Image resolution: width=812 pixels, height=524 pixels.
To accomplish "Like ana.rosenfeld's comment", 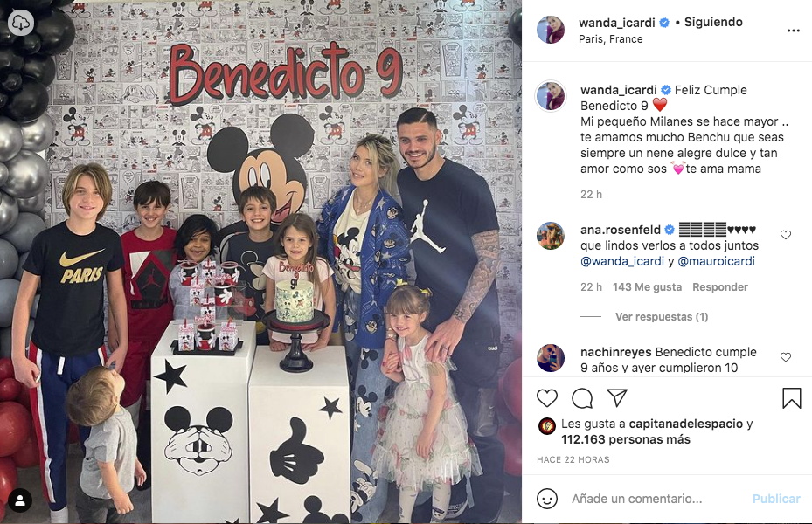I will click(786, 235).
